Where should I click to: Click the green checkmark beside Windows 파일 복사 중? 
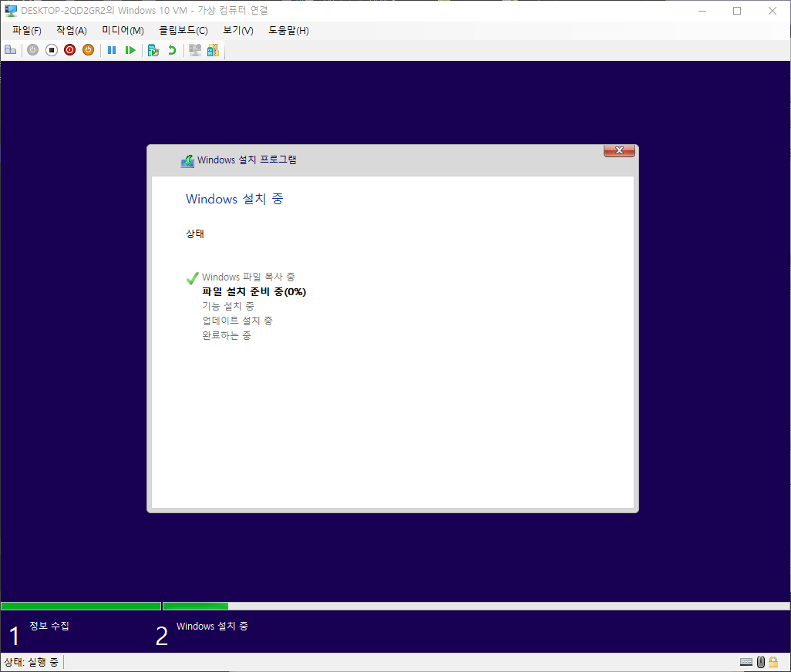click(x=192, y=277)
